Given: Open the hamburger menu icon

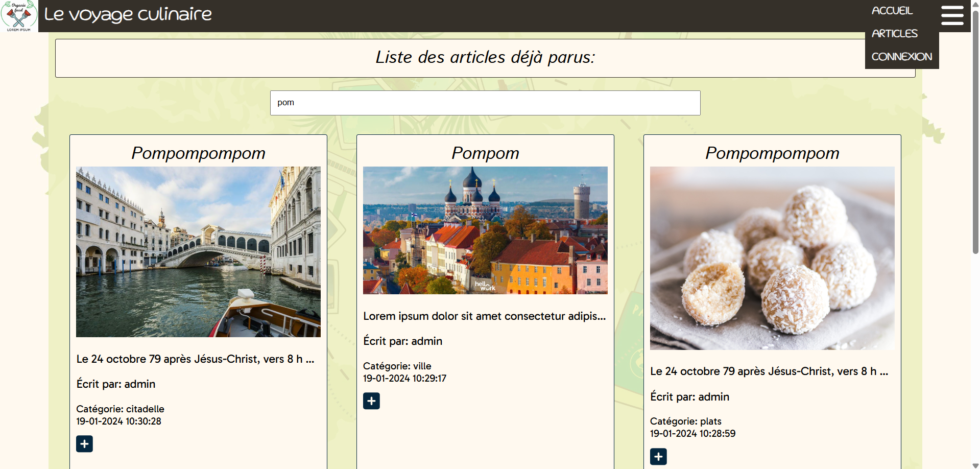Looking at the screenshot, I should 952,15.
